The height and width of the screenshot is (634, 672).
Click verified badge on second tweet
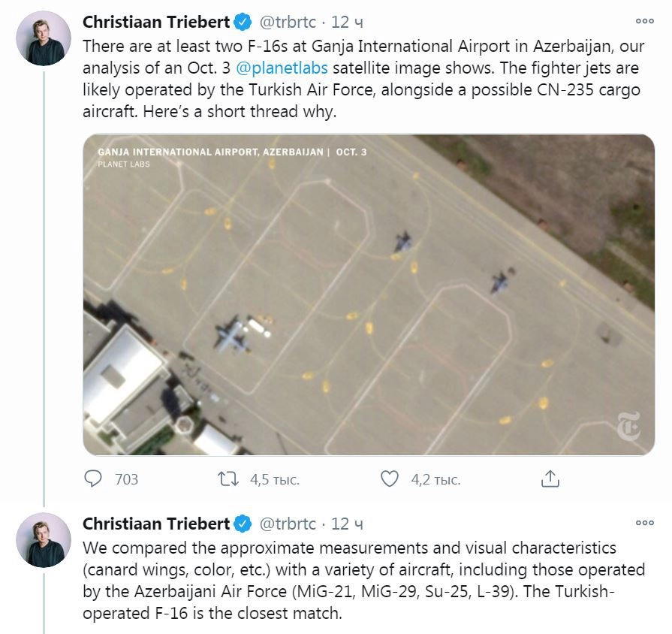(244, 524)
